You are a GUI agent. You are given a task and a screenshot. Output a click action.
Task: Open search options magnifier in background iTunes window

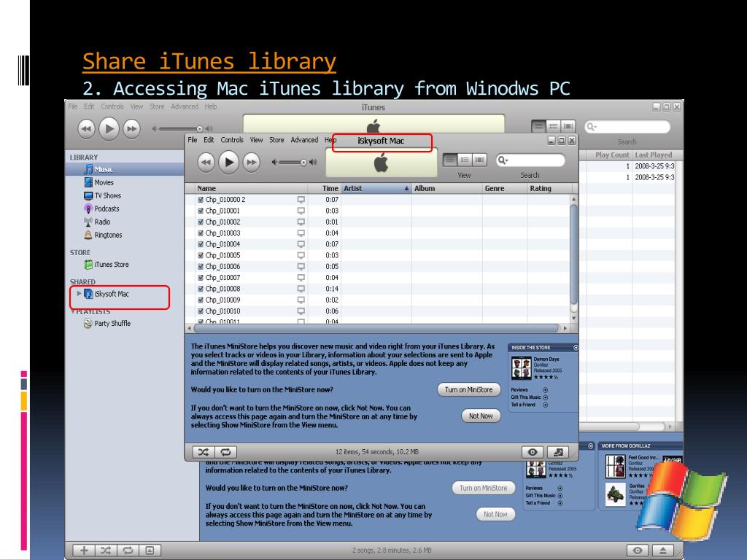(591, 127)
